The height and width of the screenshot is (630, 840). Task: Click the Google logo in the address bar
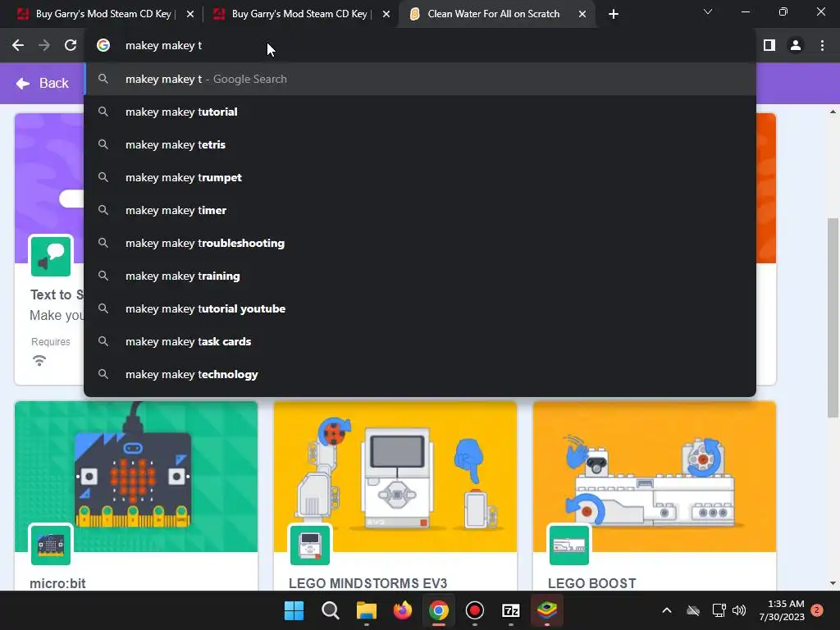pos(103,46)
